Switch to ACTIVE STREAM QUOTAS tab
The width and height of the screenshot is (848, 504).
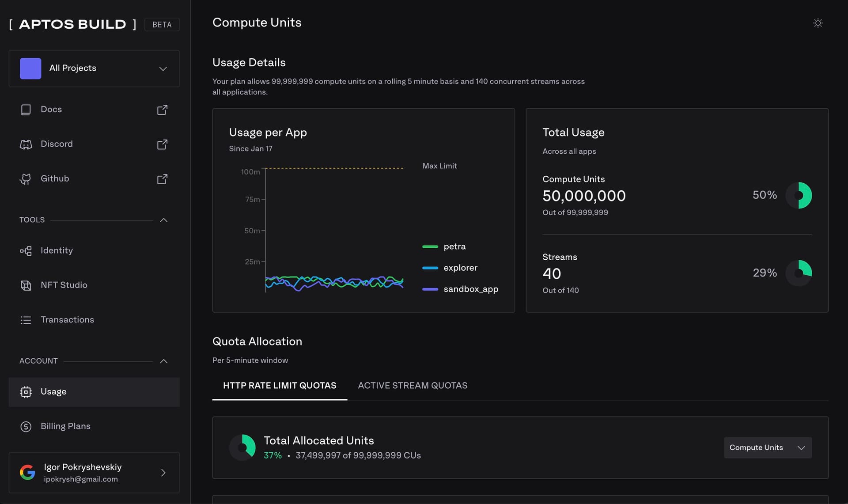tap(413, 386)
